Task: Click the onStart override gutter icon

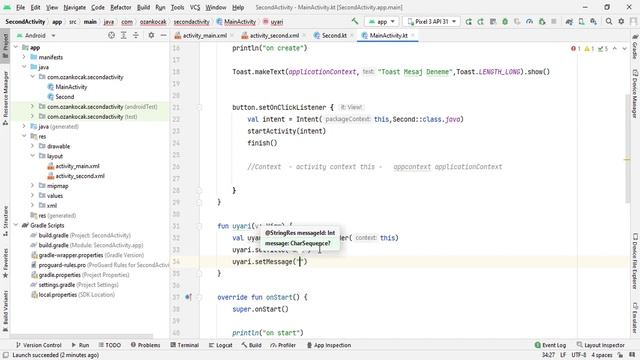Action: tap(188, 297)
